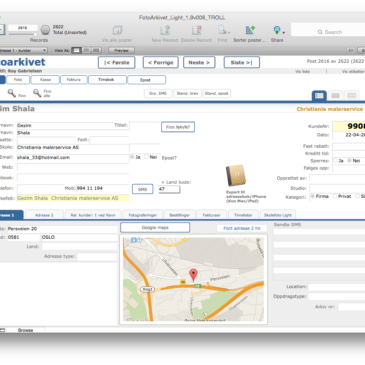Select Firma category radio button

click(x=312, y=196)
